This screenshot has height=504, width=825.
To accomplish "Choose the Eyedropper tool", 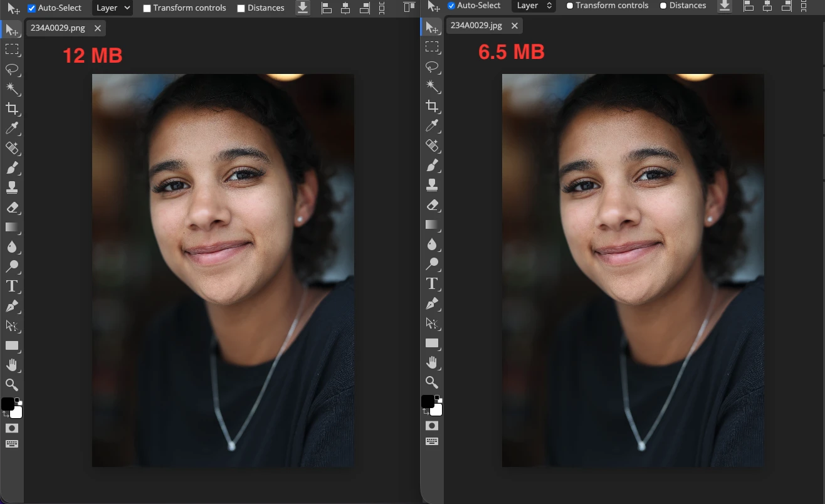I will click(13, 129).
